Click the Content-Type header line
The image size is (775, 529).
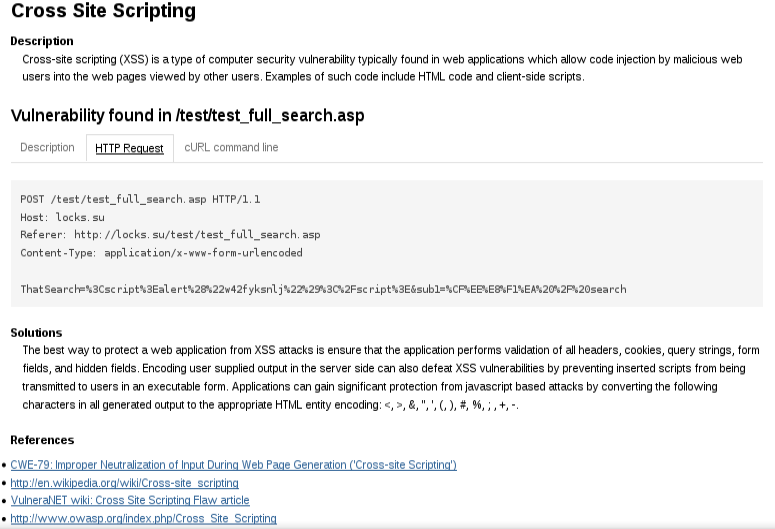click(x=162, y=253)
